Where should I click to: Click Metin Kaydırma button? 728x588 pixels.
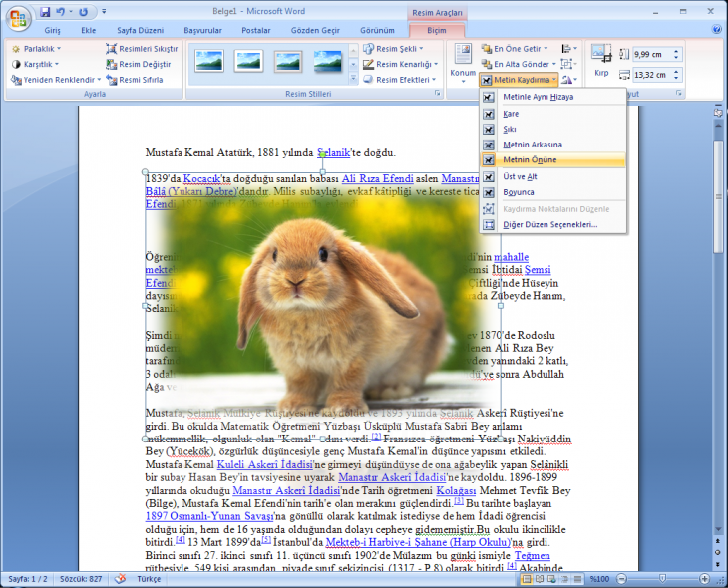[x=519, y=80]
